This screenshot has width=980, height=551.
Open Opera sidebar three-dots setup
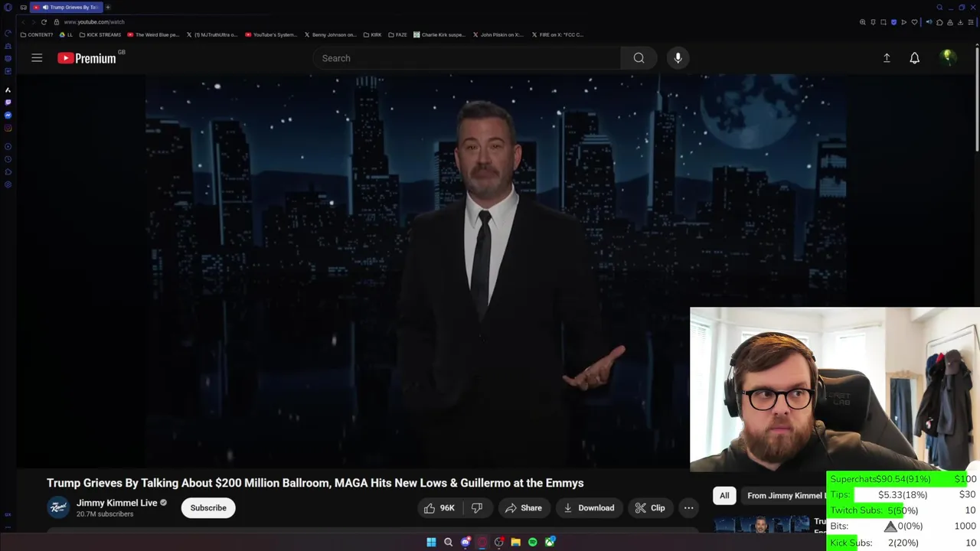pos(8,527)
